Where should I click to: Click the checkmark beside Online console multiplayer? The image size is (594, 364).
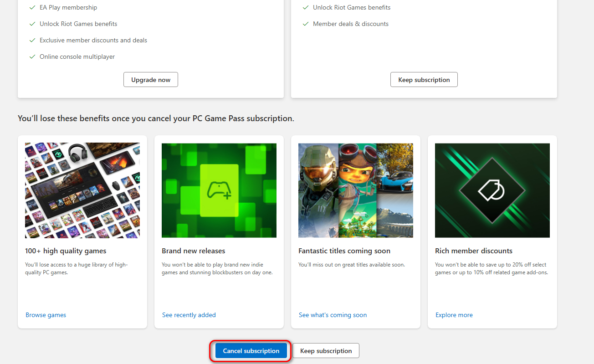click(32, 56)
